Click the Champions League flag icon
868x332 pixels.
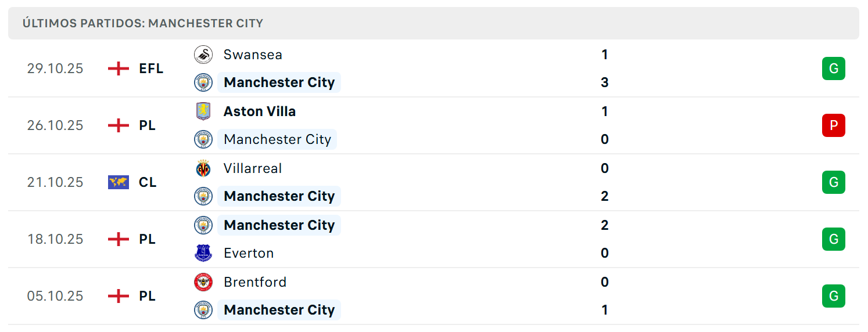[119, 182]
